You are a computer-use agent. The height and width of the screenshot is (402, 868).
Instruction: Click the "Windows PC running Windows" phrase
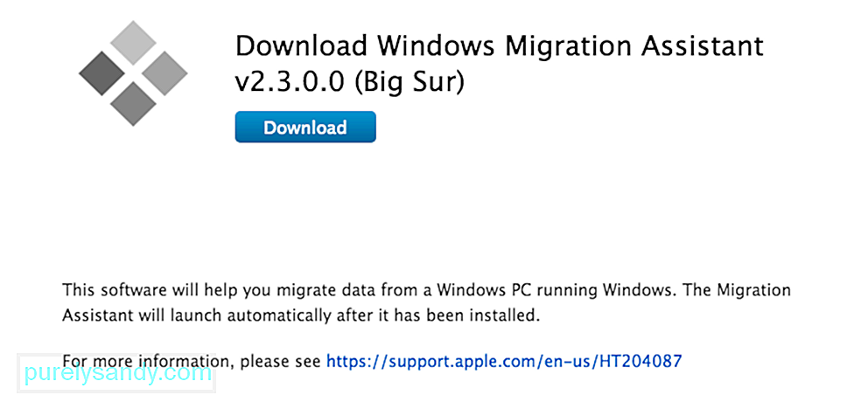(537, 290)
